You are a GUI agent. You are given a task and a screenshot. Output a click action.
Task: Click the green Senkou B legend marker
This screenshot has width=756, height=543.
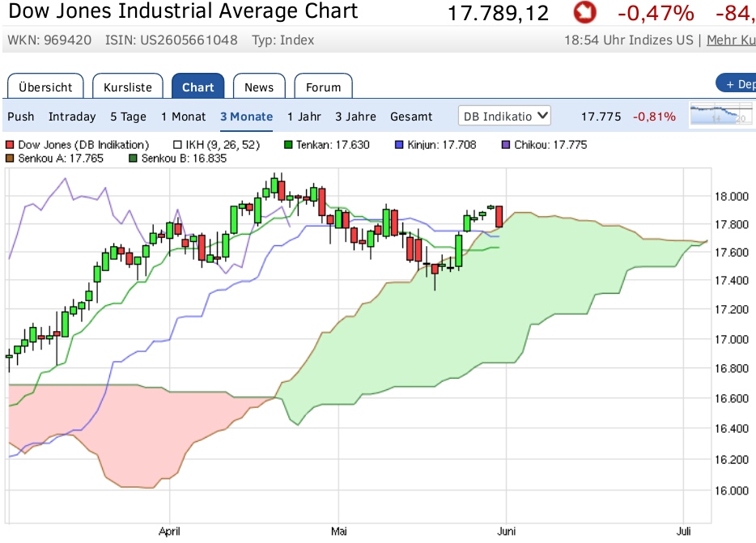point(134,158)
